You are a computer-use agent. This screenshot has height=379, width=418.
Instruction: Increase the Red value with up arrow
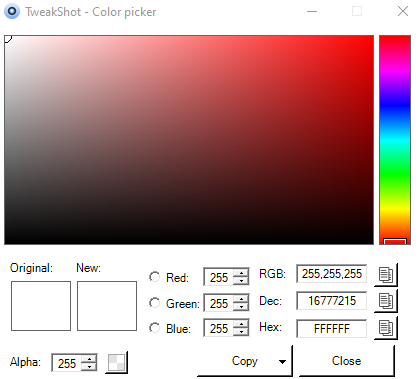pyautogui.click(x=241, y=273)
